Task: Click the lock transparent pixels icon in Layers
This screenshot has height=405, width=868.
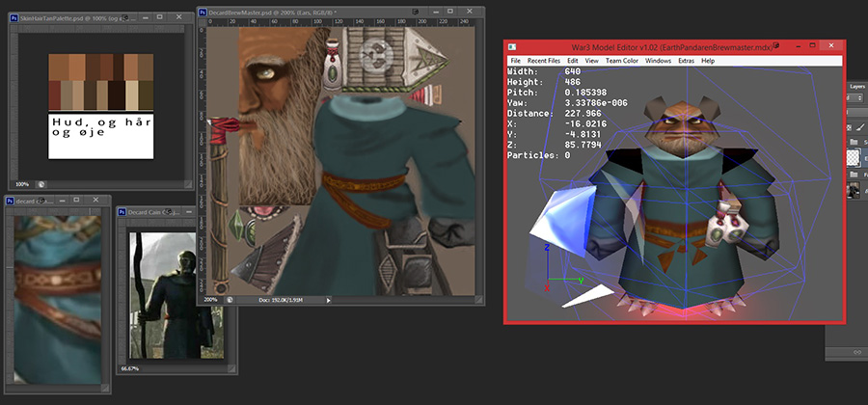Action: pos(851,127)
